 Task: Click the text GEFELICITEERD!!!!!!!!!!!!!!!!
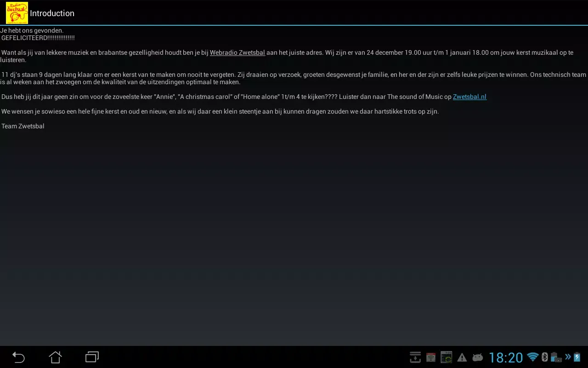pyautogui.click(x=38, y=38)
